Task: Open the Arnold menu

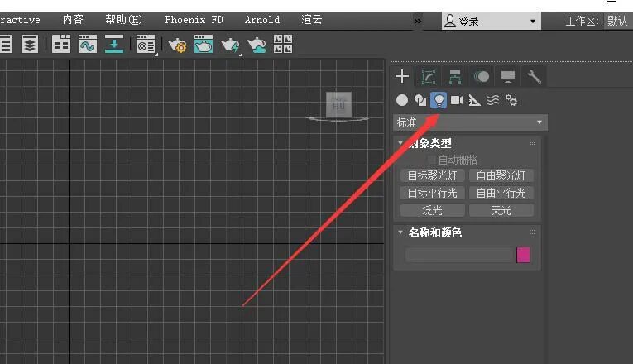Action: click(x=262, y=19)
